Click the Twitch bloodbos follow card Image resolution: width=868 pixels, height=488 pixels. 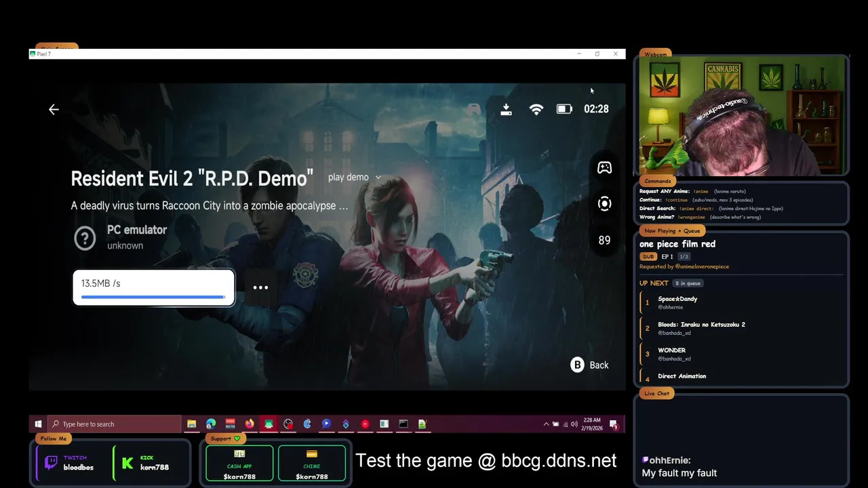click(73, 464)
